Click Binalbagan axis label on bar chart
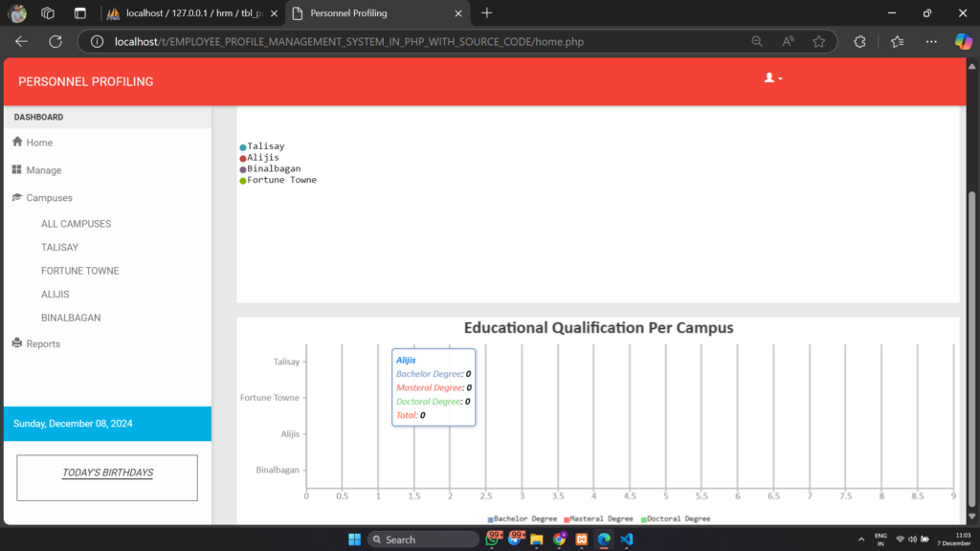The image size is (980, 551). coord(278,470)
